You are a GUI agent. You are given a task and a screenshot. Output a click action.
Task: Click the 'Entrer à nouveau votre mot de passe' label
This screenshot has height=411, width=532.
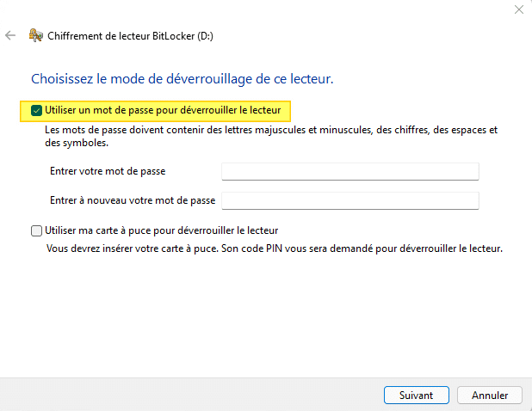(x=133, y=200)
